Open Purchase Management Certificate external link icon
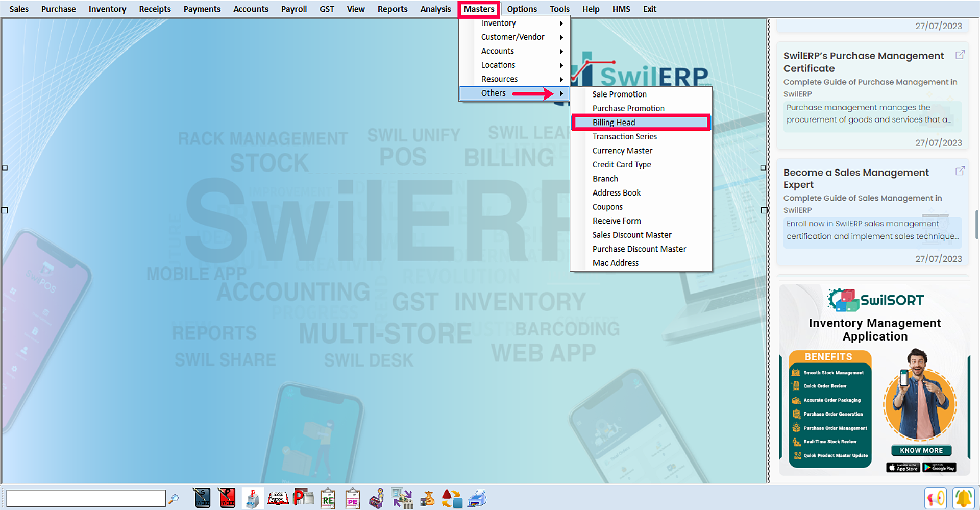This screenshot has height=510, width=980. tap(960, 55)
